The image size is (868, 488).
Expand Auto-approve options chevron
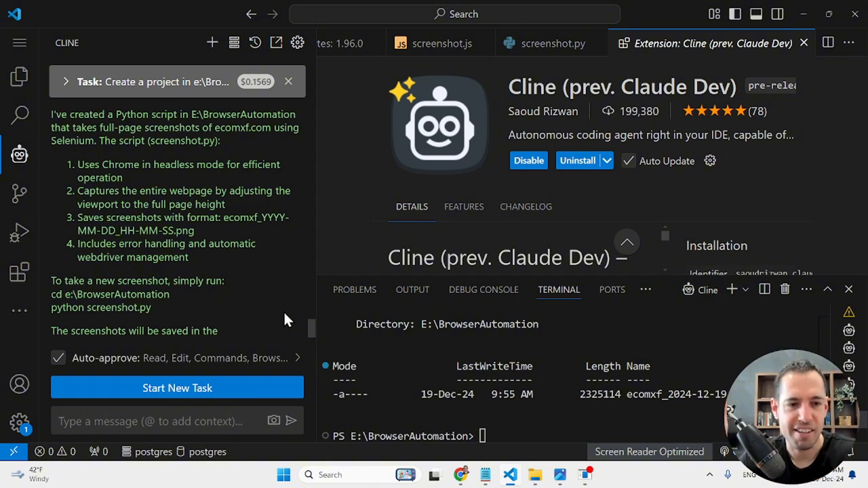pos(297,358)
